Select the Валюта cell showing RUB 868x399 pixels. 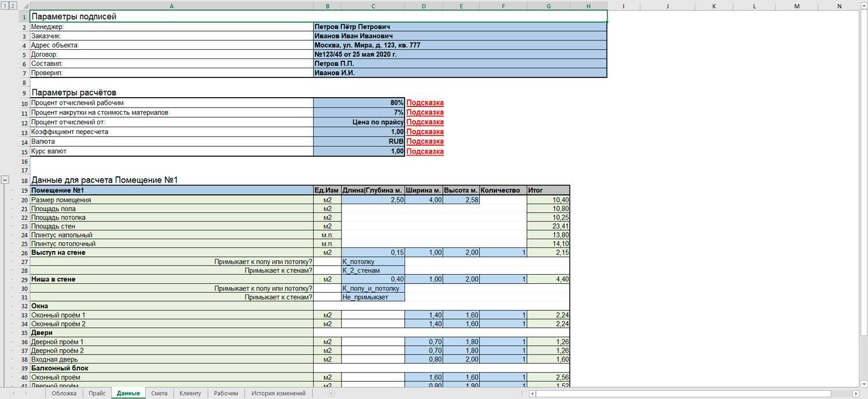[x=359, y=142]
